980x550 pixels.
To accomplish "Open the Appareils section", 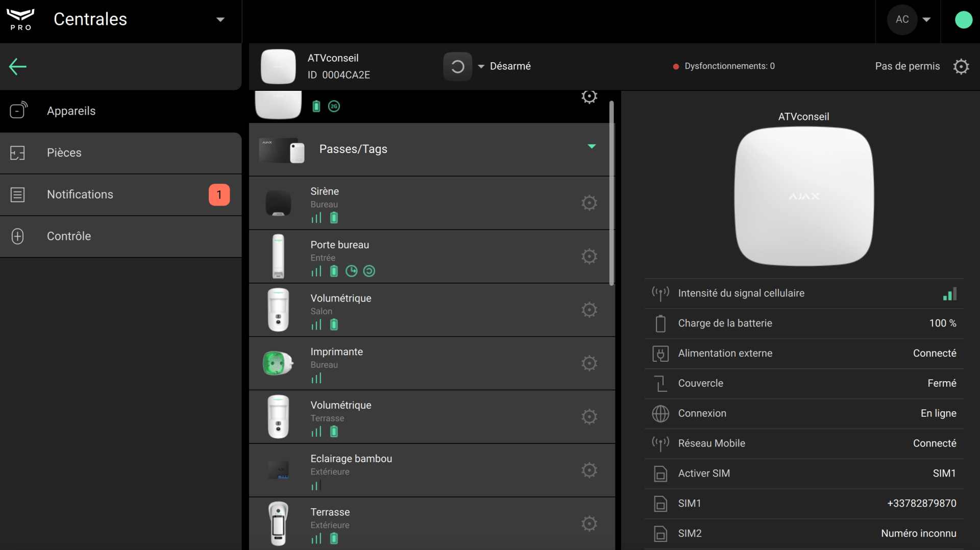I will [120, 111].
